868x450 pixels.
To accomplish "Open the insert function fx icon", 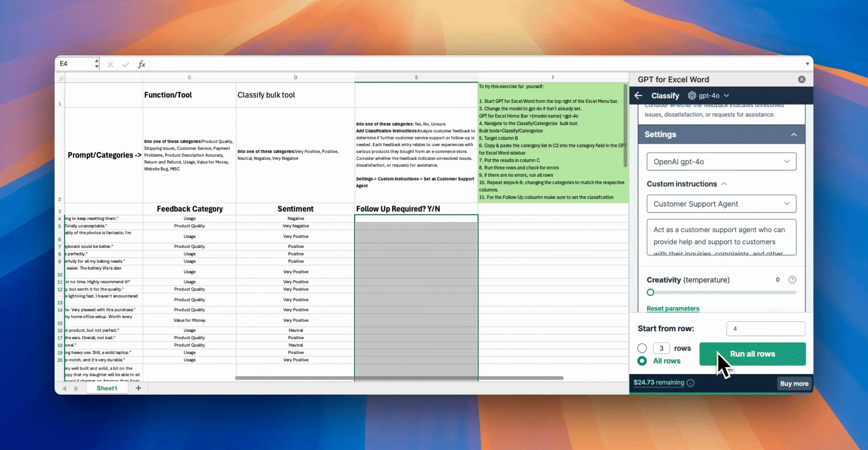I will (142, 64).
